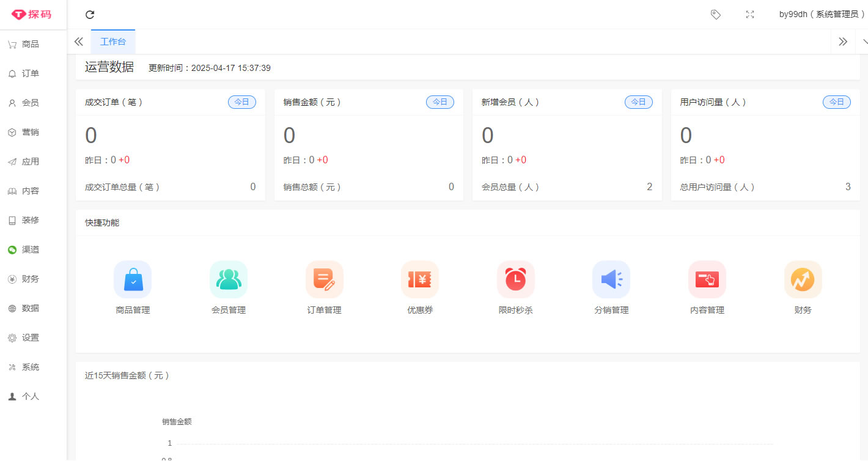The height and width of the screenshot is (461, 868).
Task: Open by99dh user account menu
Action: (x=822, y=15)
